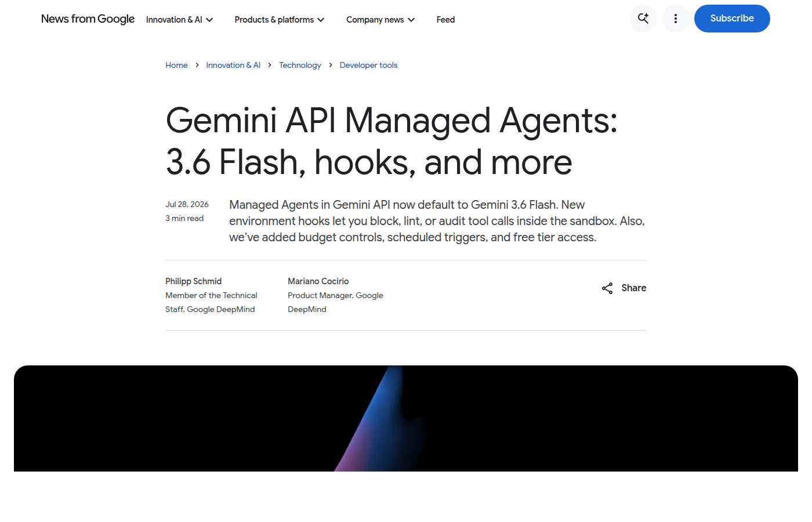Click the 3 min read label

[184, 218]
